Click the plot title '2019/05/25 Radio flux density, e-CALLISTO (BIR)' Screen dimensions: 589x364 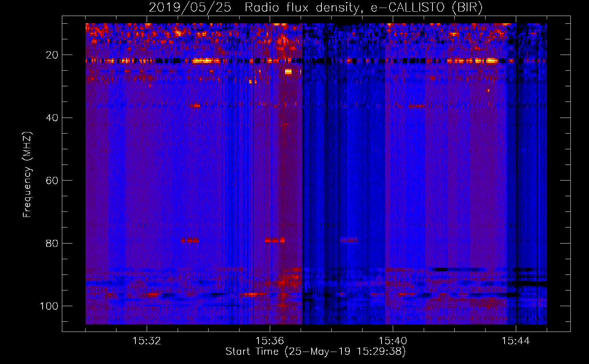tap(316, 8)
